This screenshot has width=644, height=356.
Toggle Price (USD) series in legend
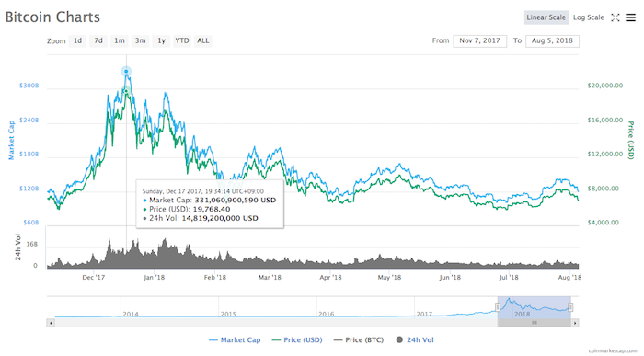pos(297,340)
